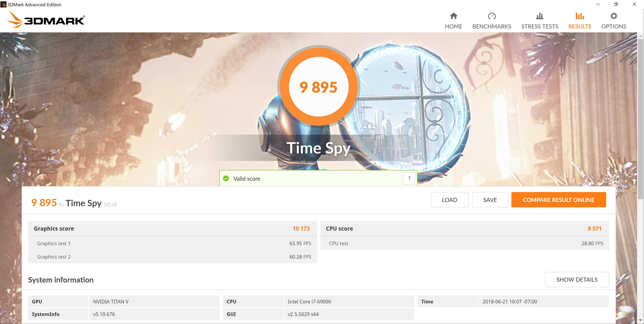The image size is (644, 324).
Task: Click the Intel Core i7-6900K value
Action: pyautogui.click(x=309, y=302)
